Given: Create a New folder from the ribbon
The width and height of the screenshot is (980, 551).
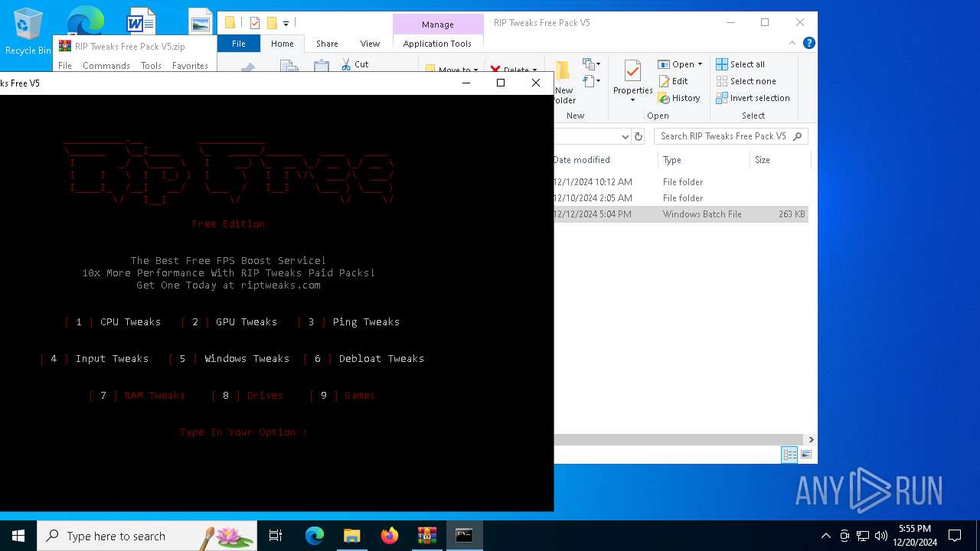Looking at the screenshot, I should pyautogui.click(x=564, y=83).
